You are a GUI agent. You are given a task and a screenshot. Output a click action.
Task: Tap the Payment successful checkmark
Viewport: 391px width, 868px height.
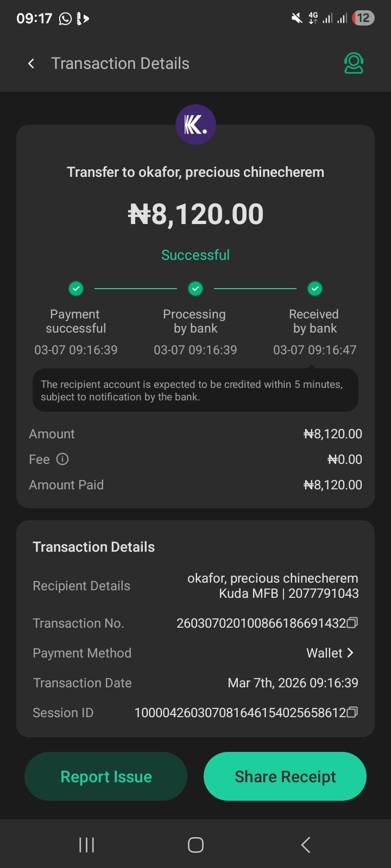76,289
